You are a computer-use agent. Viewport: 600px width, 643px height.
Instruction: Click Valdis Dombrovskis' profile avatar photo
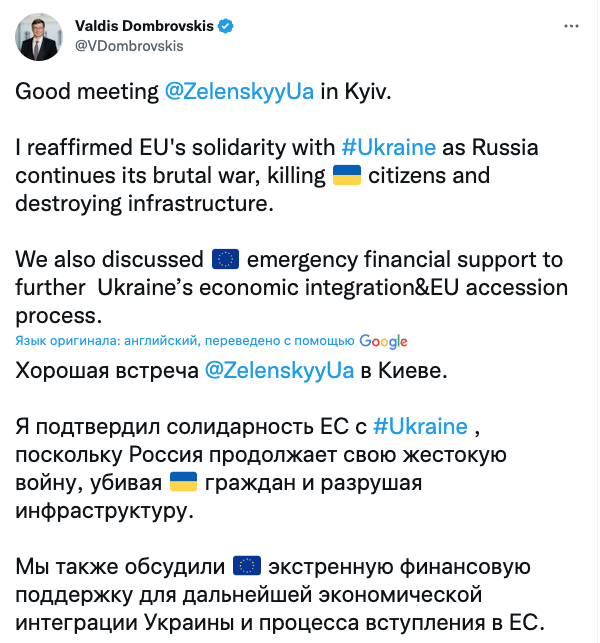(x=39, y=36)
